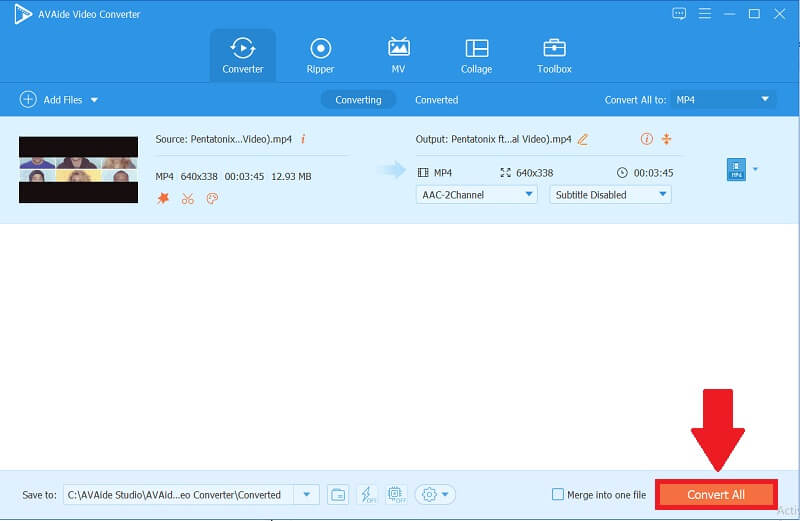
Task: Click the compress/split output icon
Action: (666, 139)
